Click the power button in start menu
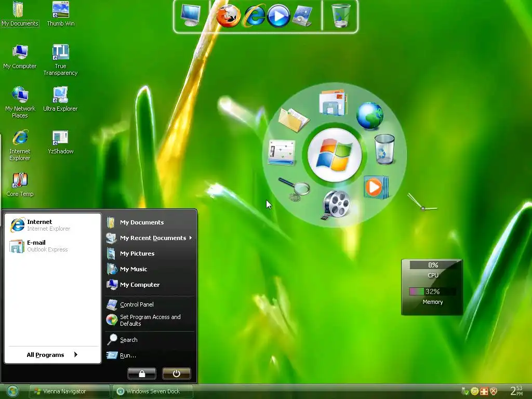532x399 pixels. pos(177,374)
